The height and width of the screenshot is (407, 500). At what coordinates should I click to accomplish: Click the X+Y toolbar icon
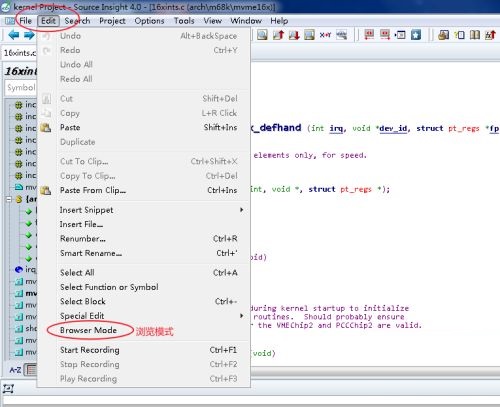325,35
